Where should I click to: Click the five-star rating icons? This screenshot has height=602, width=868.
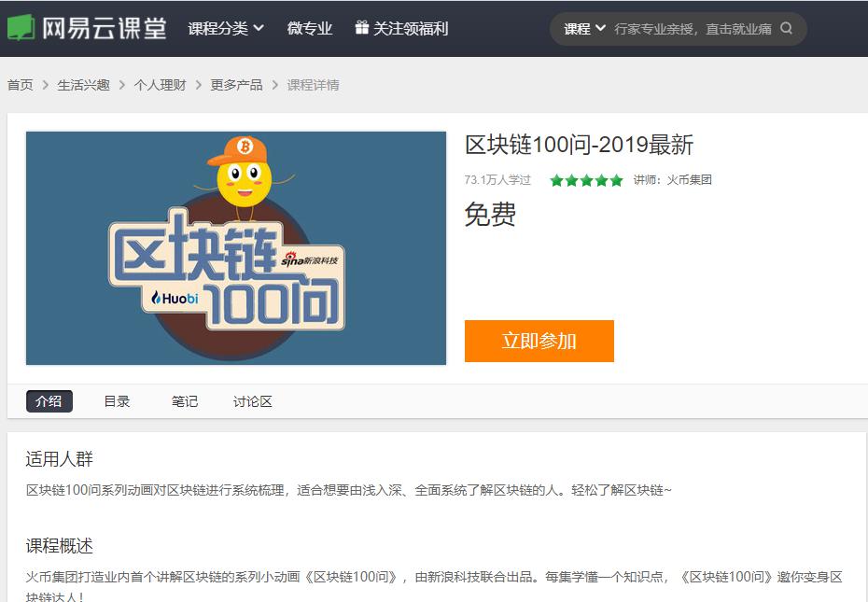[586, 180]
